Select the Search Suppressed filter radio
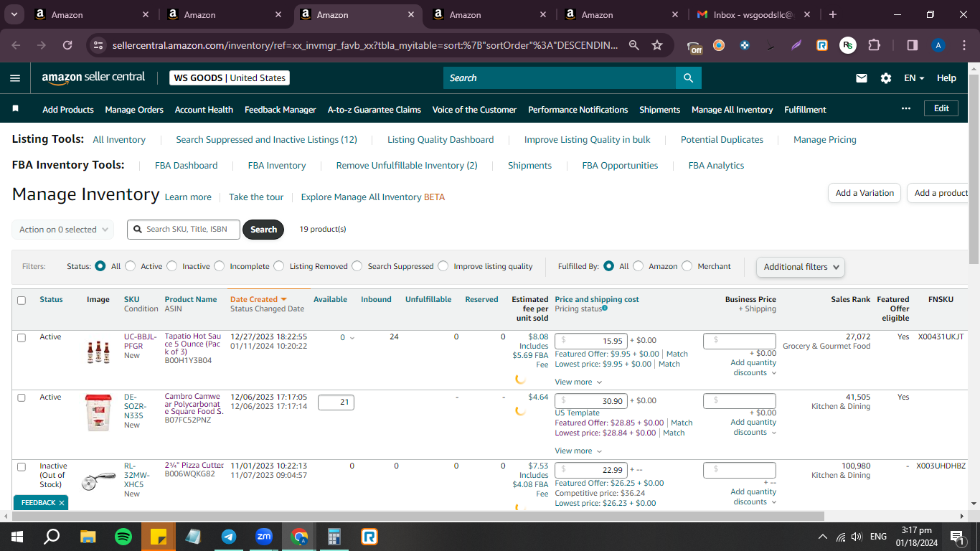Image resolution: width=980 pixels, height=551 pixels. [x=357, y=266]
